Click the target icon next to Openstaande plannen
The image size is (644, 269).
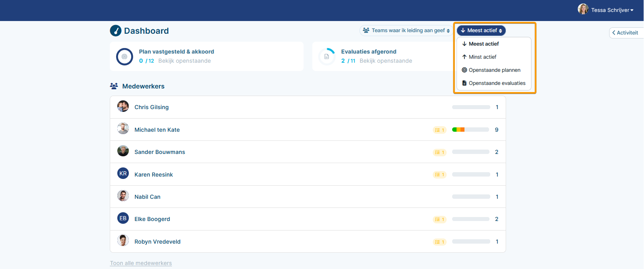464,70
